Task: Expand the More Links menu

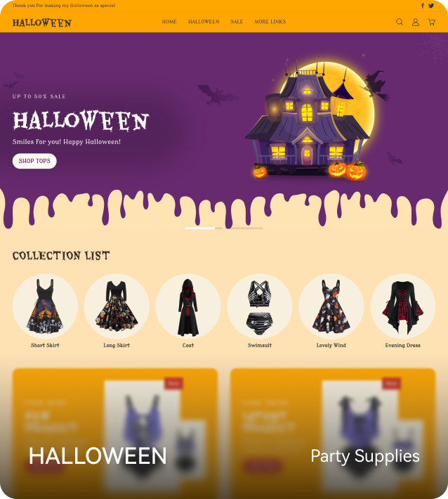Action: [270, 22]
